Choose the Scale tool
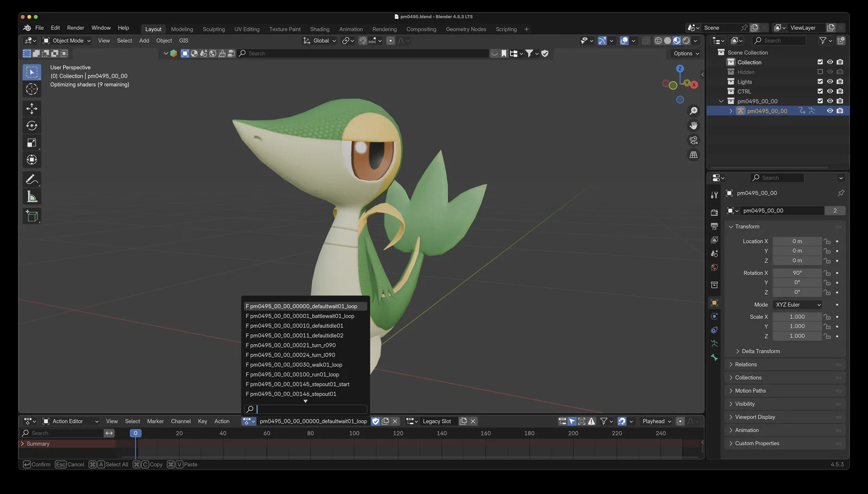Image resolution: width=868 pixels, height=494 pixels. (x=31, y=143)
